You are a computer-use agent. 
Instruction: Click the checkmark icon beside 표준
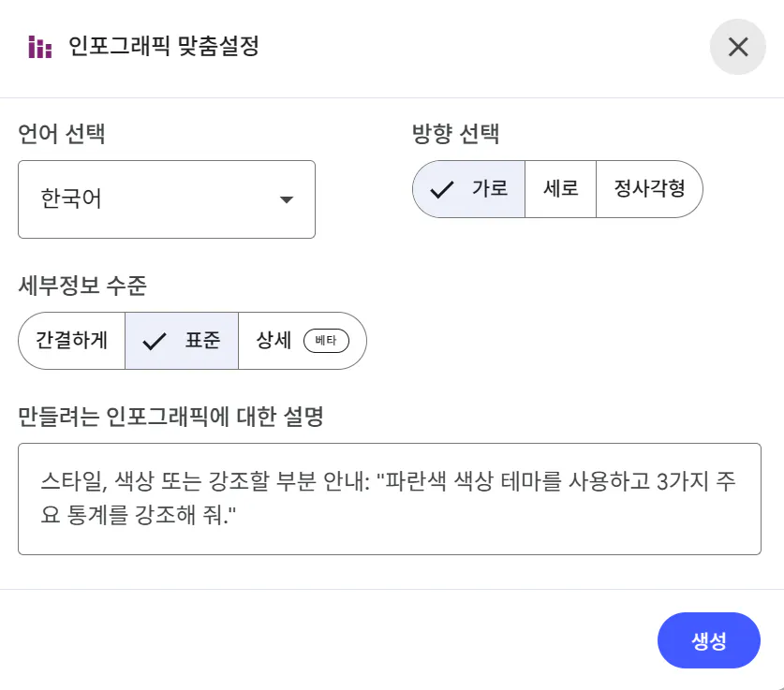tap(154, 341)
